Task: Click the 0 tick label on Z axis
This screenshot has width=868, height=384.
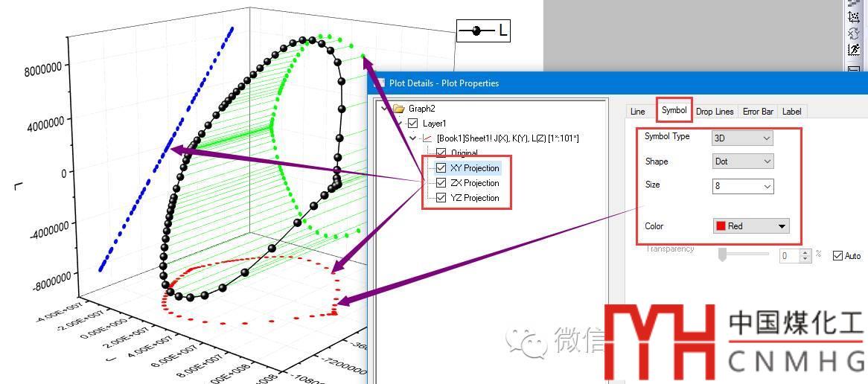Action: click(64, 172)
